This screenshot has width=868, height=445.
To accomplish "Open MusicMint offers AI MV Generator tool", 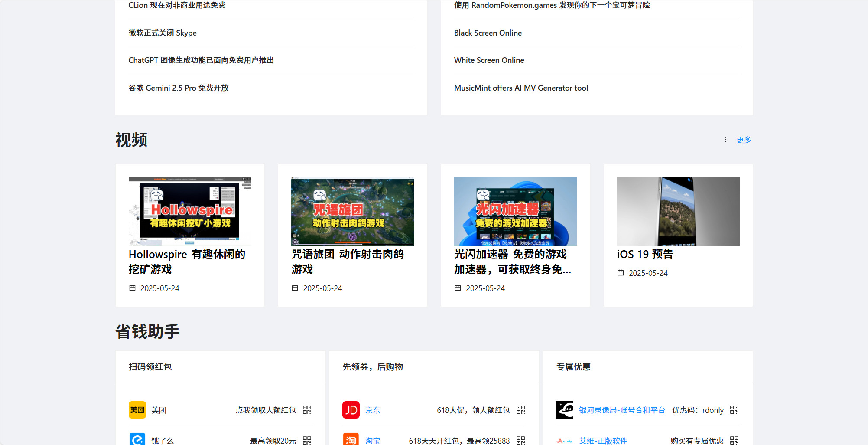I will (x=521, y=88).
